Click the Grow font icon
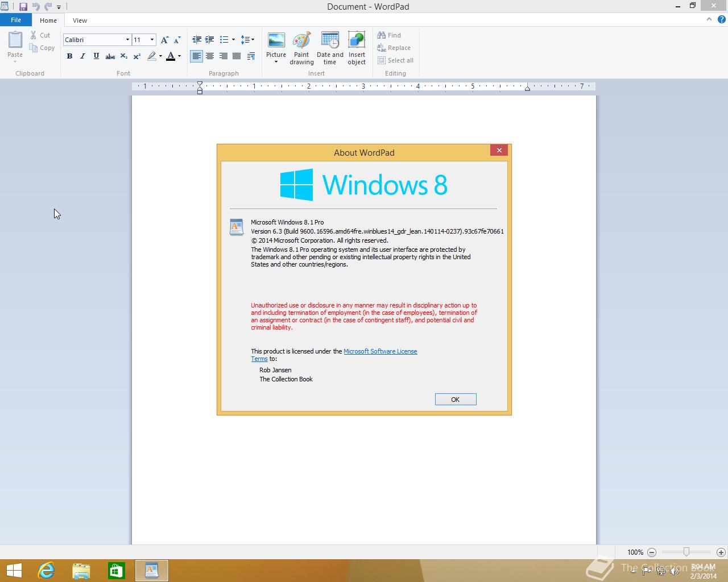The height and width of the screenshot is (582, 728). point(164,40)
